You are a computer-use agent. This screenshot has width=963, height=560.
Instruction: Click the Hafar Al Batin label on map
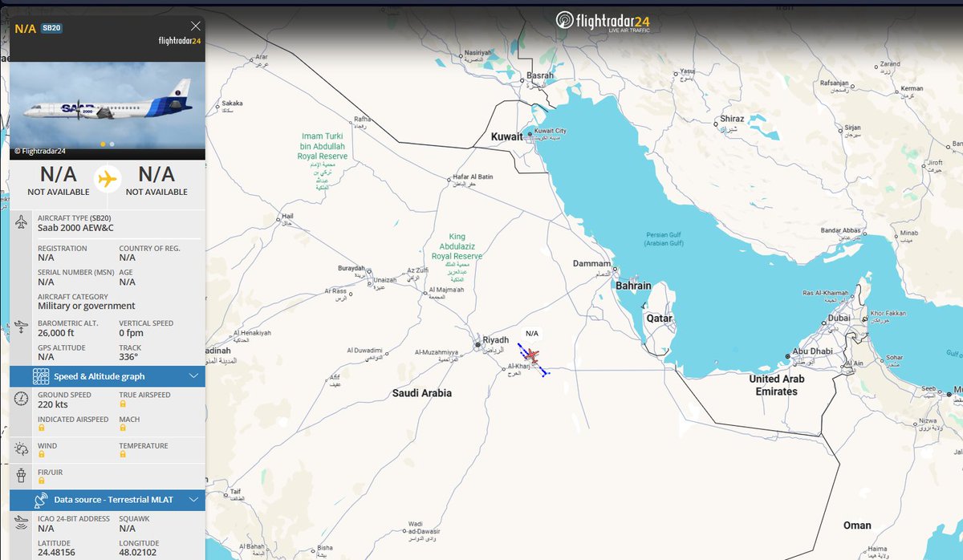(x=471, y=176)
